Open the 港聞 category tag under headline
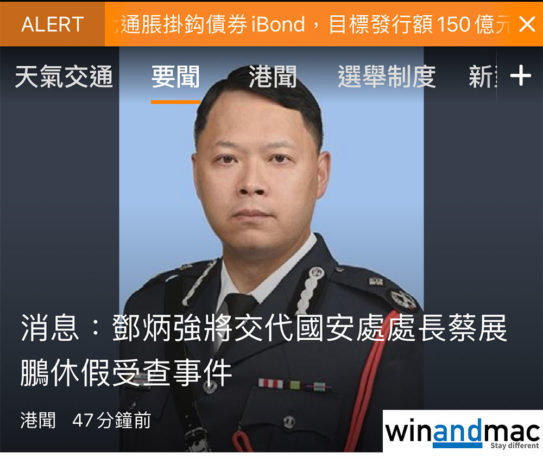Image resolution: width=543 pixels, height=458 pixels. click(38, 420)
